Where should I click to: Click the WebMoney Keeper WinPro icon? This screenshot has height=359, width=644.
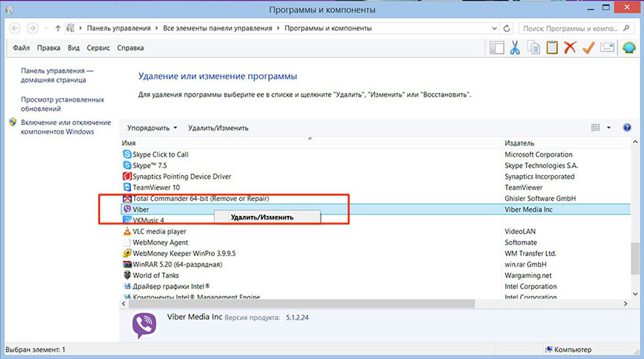click(x=127, y=253)
